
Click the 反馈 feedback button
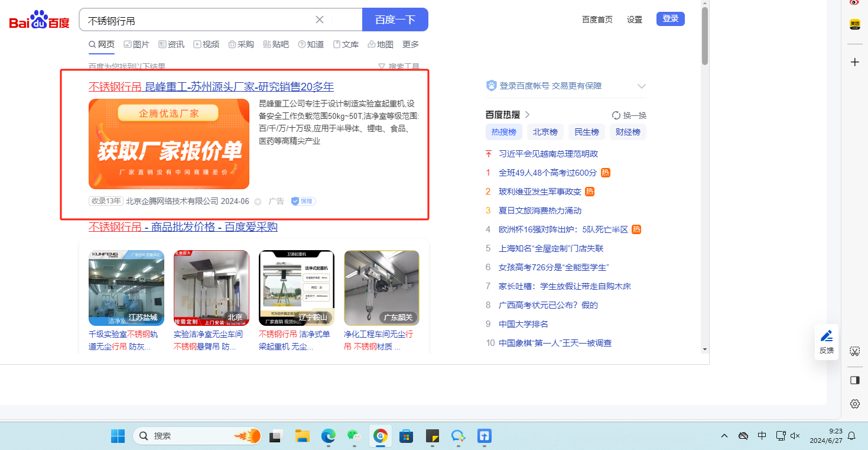click(827, 342)
